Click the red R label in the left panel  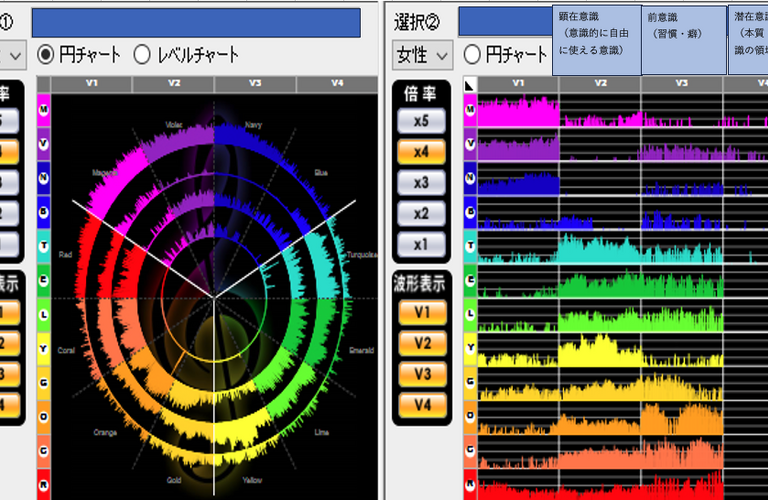click(44, 484)
